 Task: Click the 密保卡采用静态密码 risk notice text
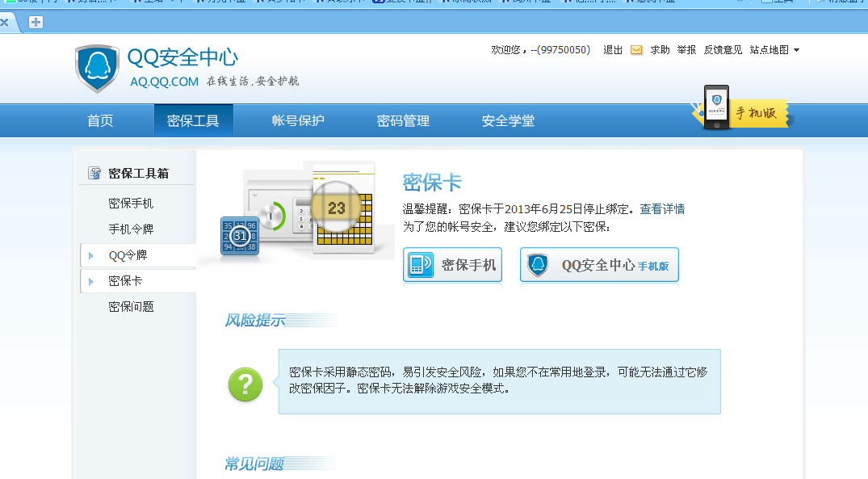[498, 380]
